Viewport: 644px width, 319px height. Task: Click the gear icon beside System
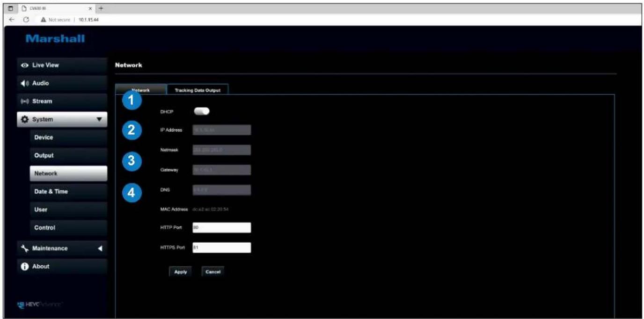pos(24,119)
